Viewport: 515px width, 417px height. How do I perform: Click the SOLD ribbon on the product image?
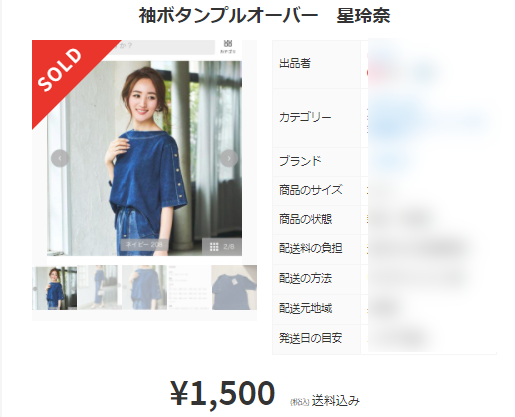(62, 68)
